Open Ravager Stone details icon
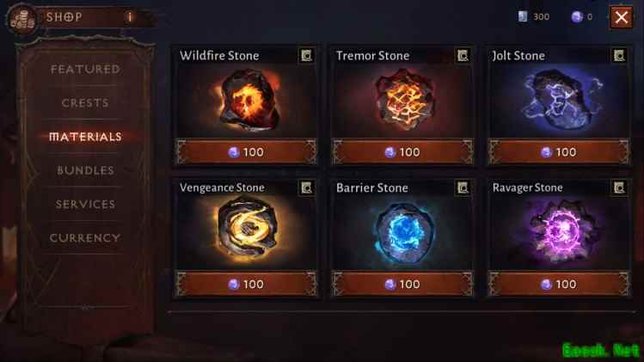 (x=619, y=187)
